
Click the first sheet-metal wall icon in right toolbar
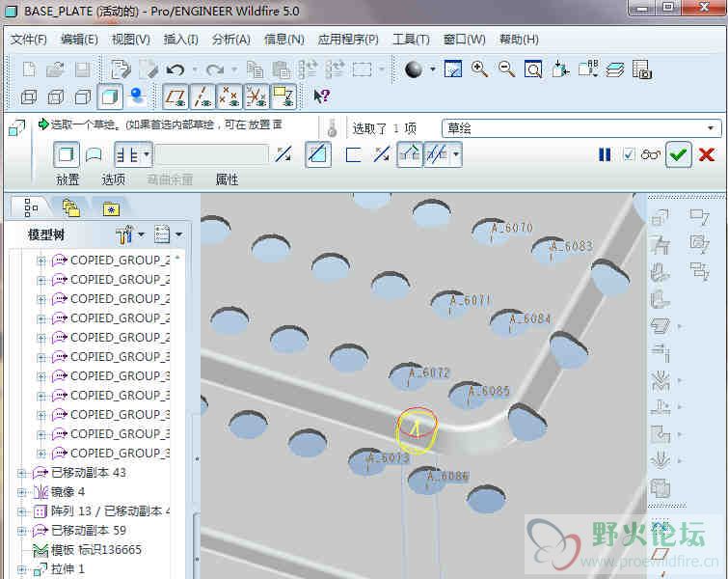pyautogui.click(x=660, y=217)
